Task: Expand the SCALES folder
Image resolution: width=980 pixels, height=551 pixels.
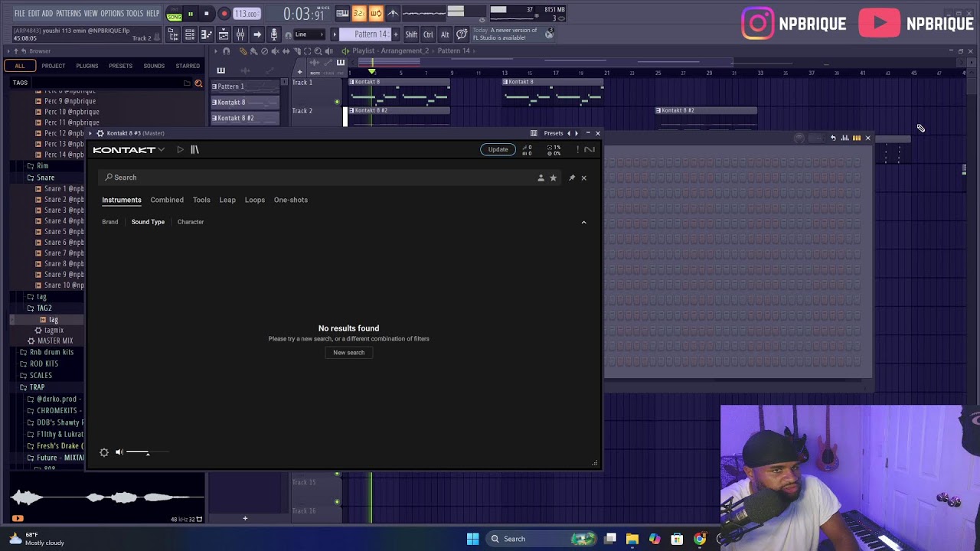Action: [x=41, y=376]
